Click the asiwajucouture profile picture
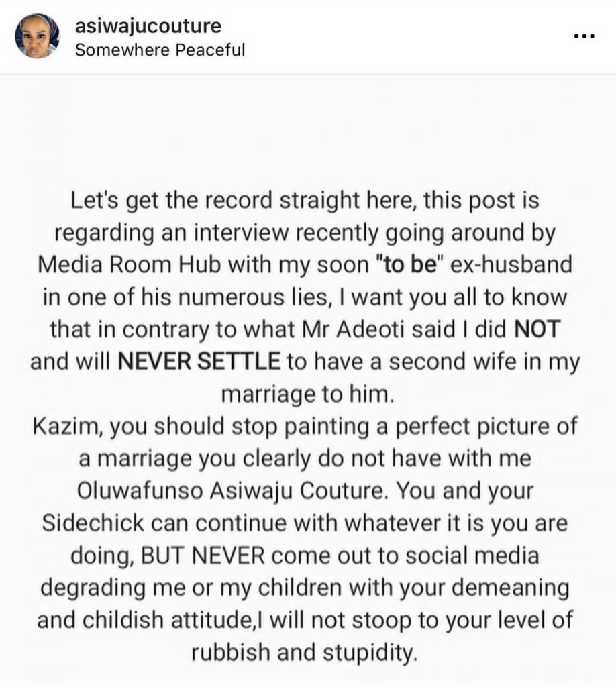 [38, 38]
